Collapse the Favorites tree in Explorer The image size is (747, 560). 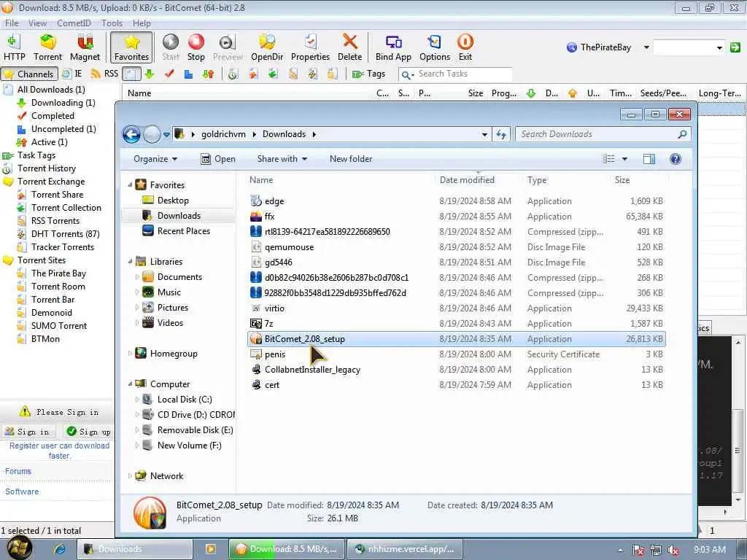tap(130, 184)
